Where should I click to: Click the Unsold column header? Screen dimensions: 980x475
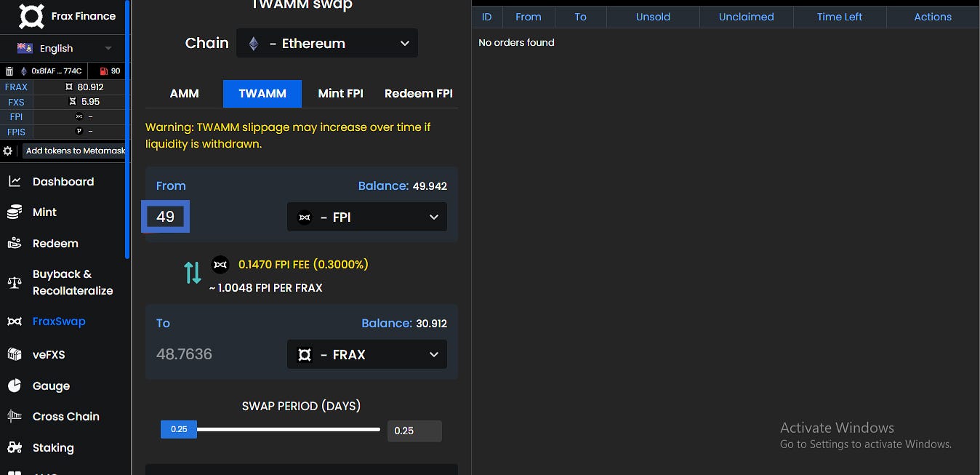click(654, 17)
